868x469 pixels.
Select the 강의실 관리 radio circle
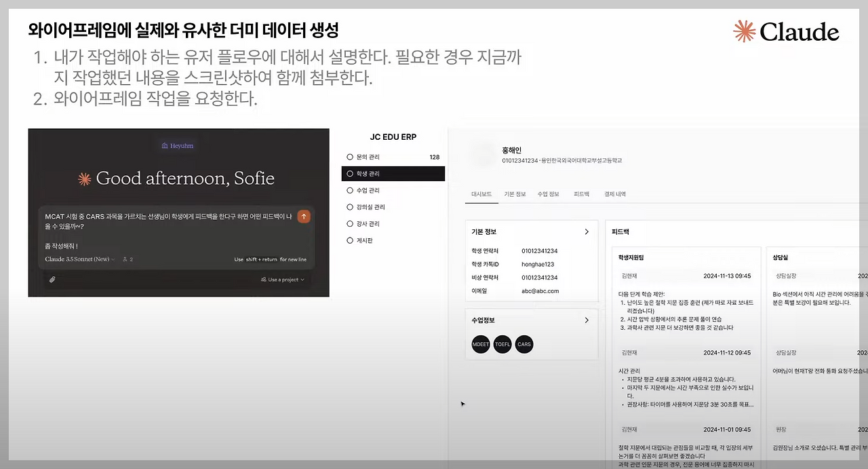coord(350,207)
